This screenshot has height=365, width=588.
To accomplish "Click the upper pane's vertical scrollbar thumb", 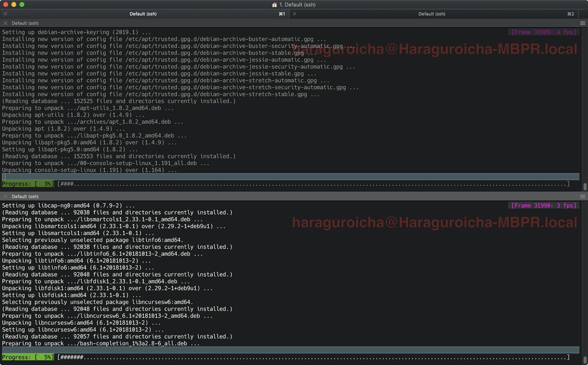I will click(585, 187).
